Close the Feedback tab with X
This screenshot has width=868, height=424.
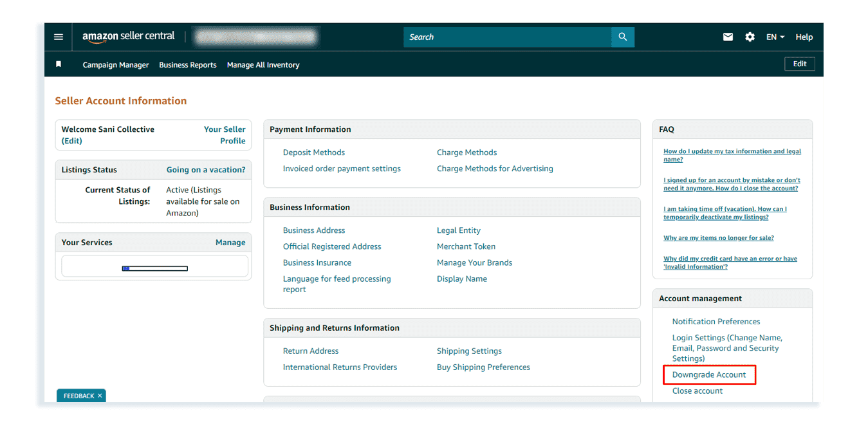tap(100, 396)
